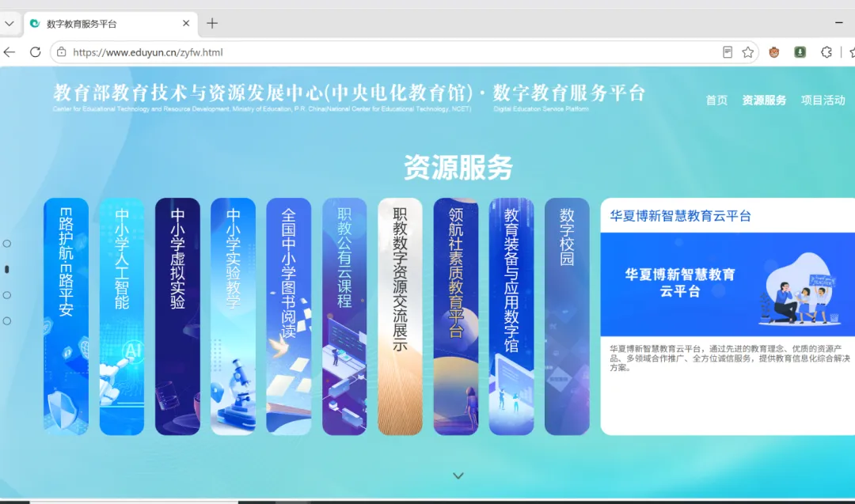Open 项目活动 in the site navigation
The width and height of the screenshot is (855, 504).
pos(823,100)
